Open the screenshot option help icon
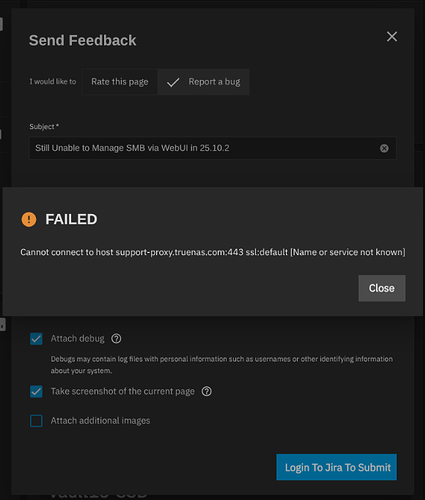Image resolution: width=425 pixels, height=500 pixels. 206,391
